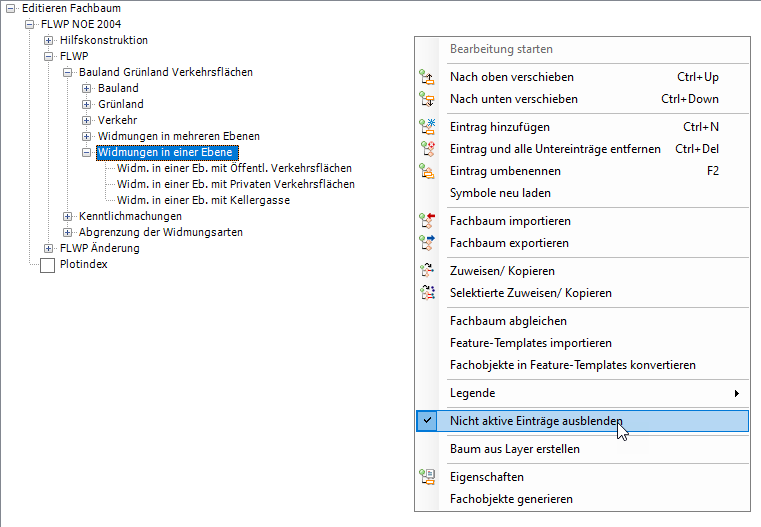Expand the 'FLWP Änderung' tree node

point(49,248)
